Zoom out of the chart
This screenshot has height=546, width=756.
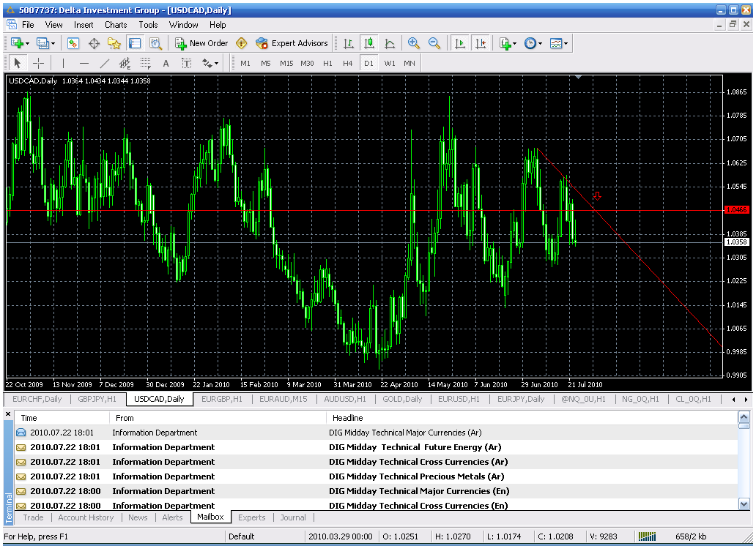pyautogui.click(x=434, y=43)
